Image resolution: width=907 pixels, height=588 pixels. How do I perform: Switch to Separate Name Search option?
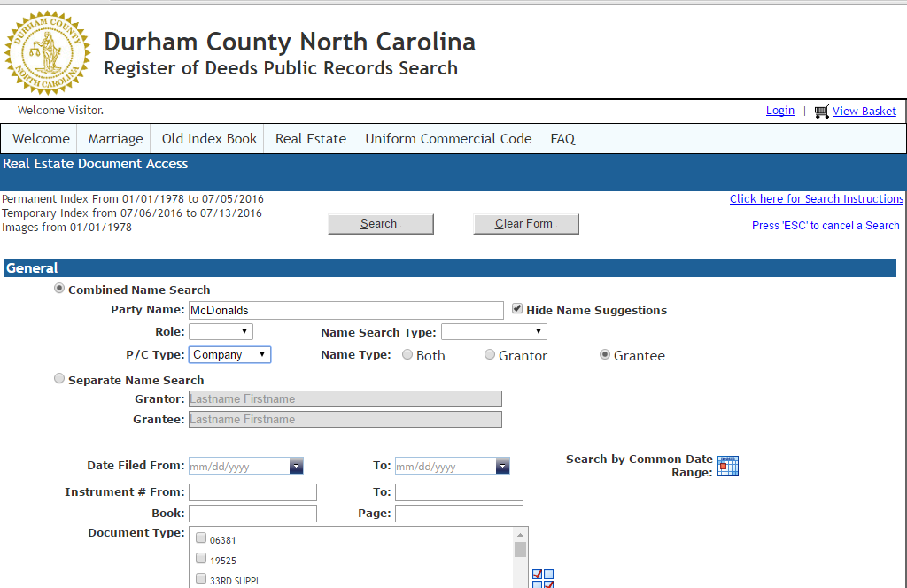click(58, 377)
